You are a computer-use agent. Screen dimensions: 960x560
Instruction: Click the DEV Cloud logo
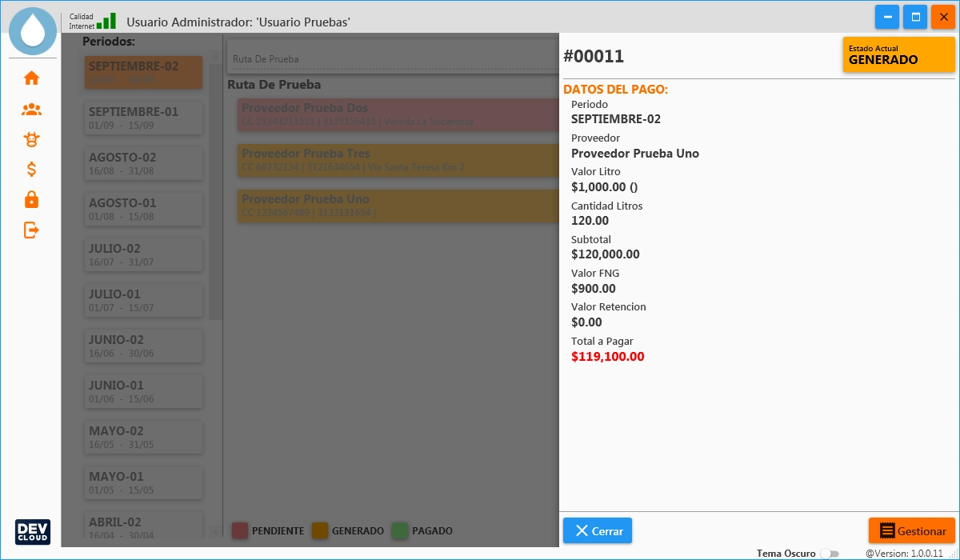33,531
